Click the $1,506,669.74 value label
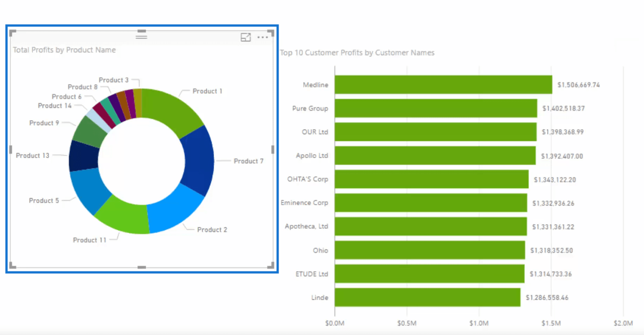This screenshot has width=644, height=335. (x=579, y=85)
